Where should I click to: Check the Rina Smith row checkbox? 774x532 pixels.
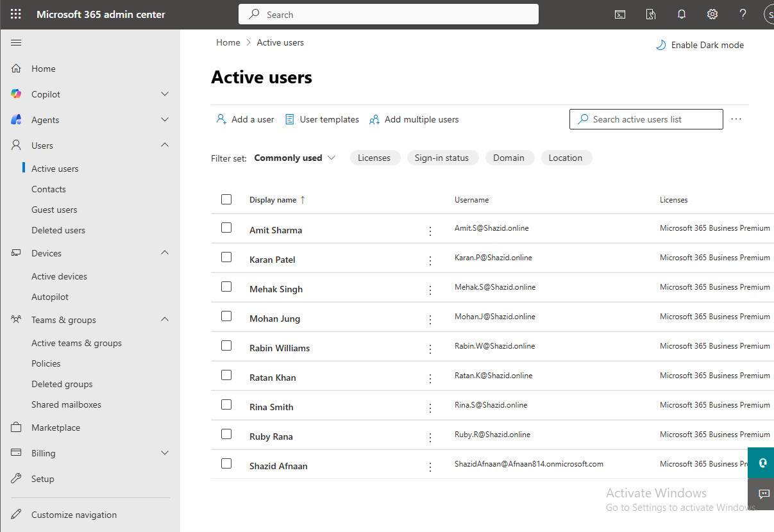click(x=226, y=404)
